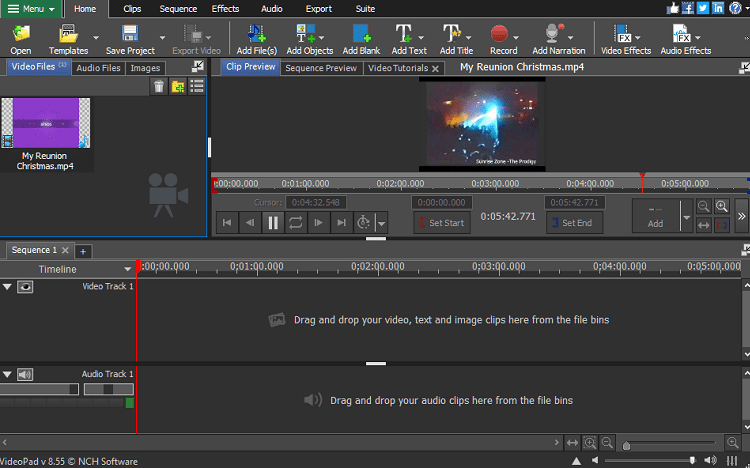Toggle Video Track 1 visibility eye
Viewport: 750px width, 468px height.
point(25,287)
